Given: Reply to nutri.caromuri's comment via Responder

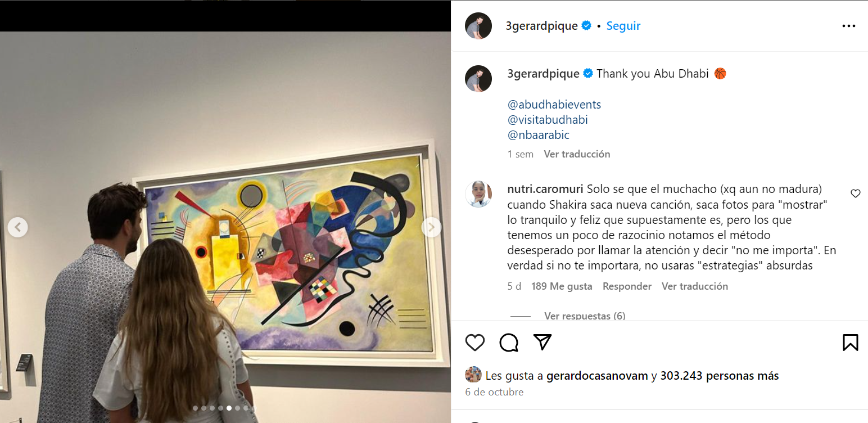Looking at the screenshot, I should pos(627,286).
